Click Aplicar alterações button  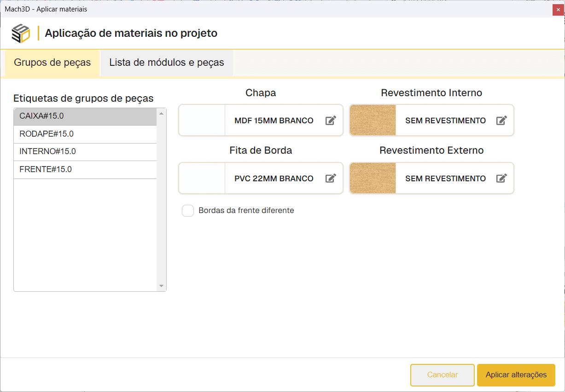(516, 375)
